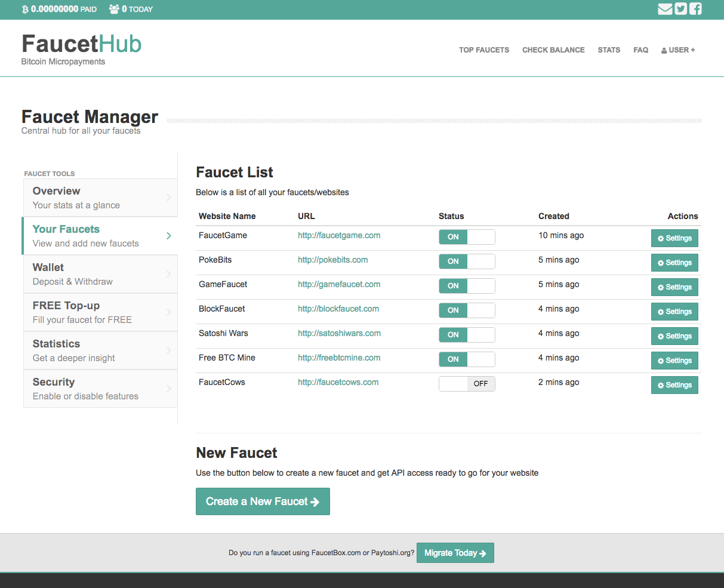Open the FAQ page
This screenshot has height=588, width=724.
click(x=641, y=50)
